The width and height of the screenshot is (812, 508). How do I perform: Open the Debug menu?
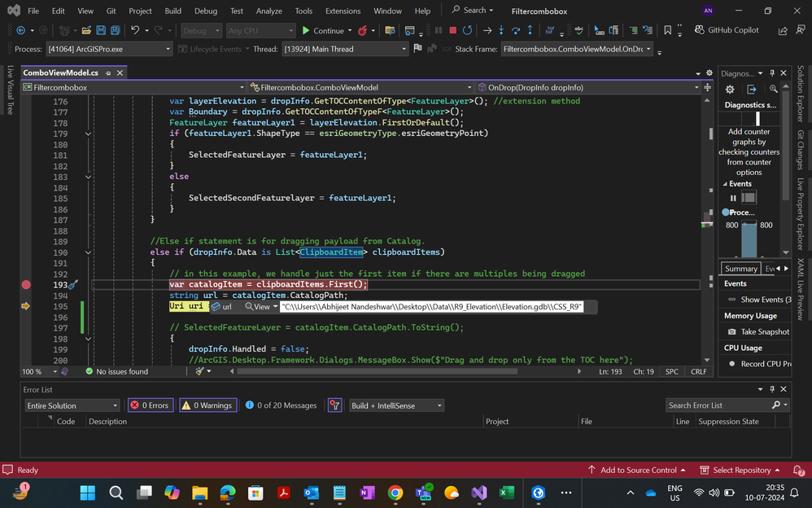(x=205, y=11)
